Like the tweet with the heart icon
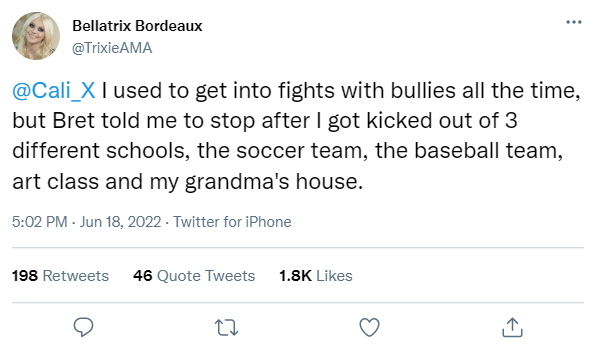 pos(369,327)
